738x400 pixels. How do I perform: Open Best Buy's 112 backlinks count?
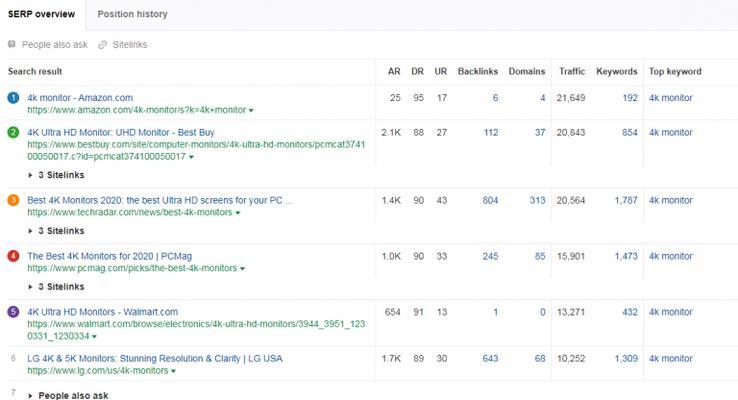click(x=491, y=133)
